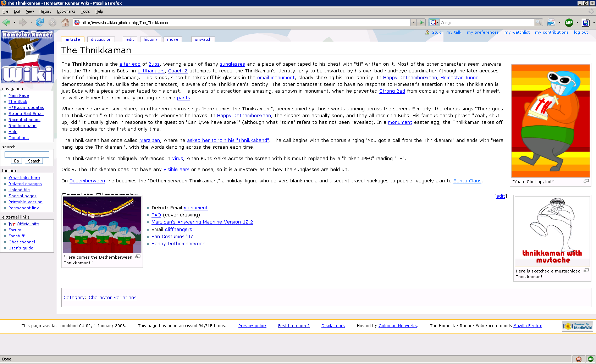
Task: Follow the Marzipan's Answering Machine Version 12.2 link
Action: [202, 222]
